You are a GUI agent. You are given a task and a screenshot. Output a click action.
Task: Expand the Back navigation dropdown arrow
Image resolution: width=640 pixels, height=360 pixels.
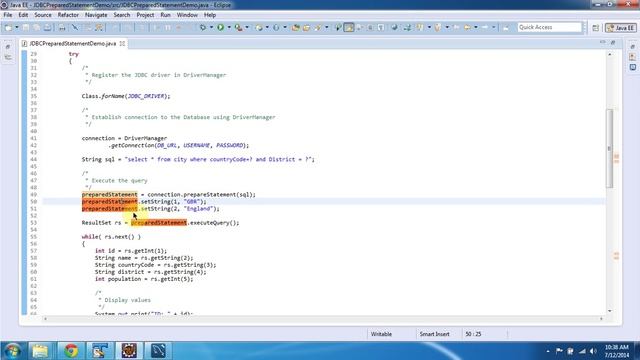pyautogui.click(x=476, y=27)
